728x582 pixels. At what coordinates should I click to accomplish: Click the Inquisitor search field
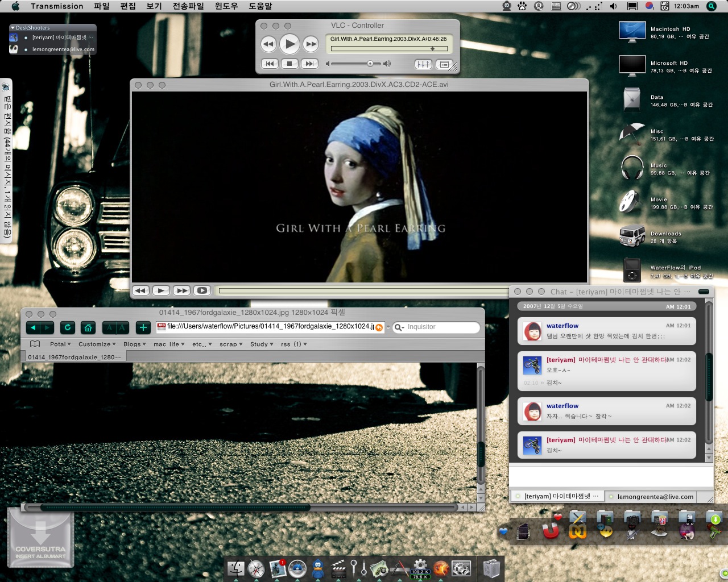pyautogui.click(x=436, y=327)
